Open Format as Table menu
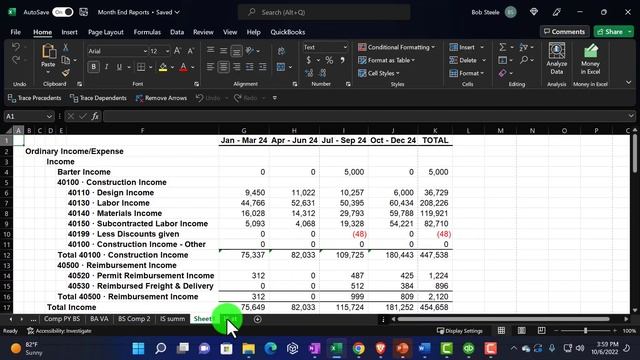Screen dimensions: 640x360 [x=387, y=60]
